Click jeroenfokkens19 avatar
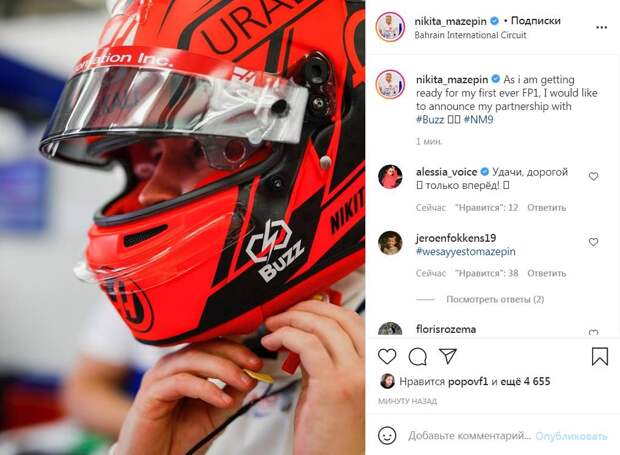This screenshot has height=455, width=620. tap(390, 242)
